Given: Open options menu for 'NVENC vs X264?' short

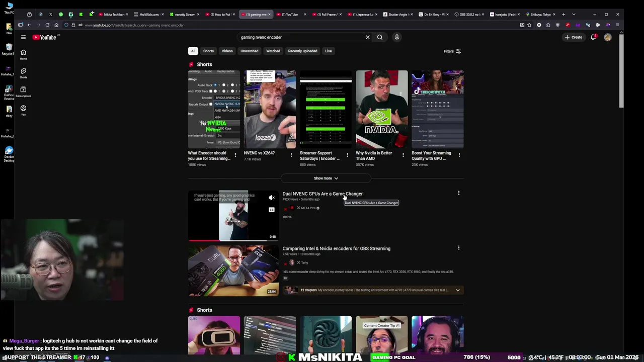Looking at the screenshot, I should tap(291, 155).
